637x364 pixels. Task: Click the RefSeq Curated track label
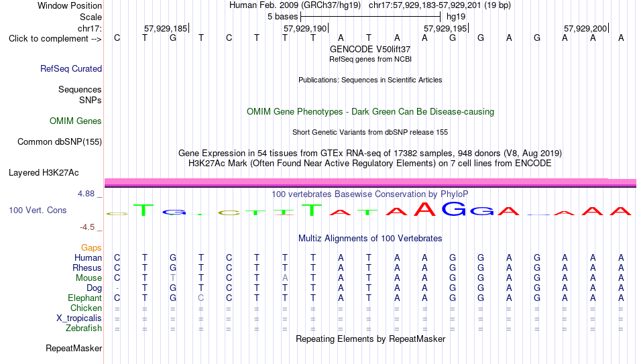(x=71, y=68)
